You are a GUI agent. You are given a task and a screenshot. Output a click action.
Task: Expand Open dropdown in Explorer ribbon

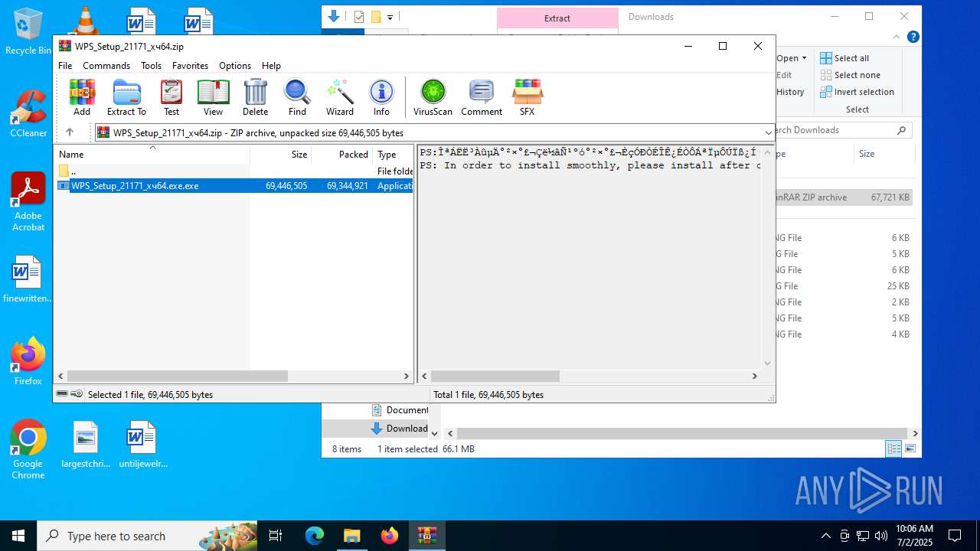pos(804,58)
